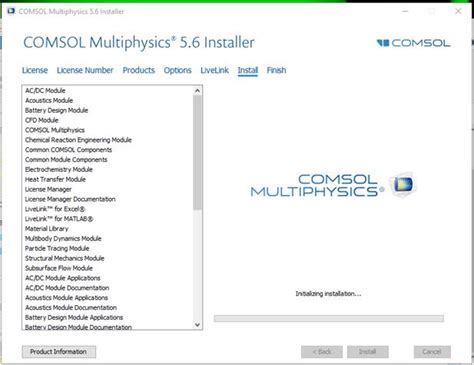This screenshot has height=365, width=474.
Task: Minimize the installer window
Action: 405,11
